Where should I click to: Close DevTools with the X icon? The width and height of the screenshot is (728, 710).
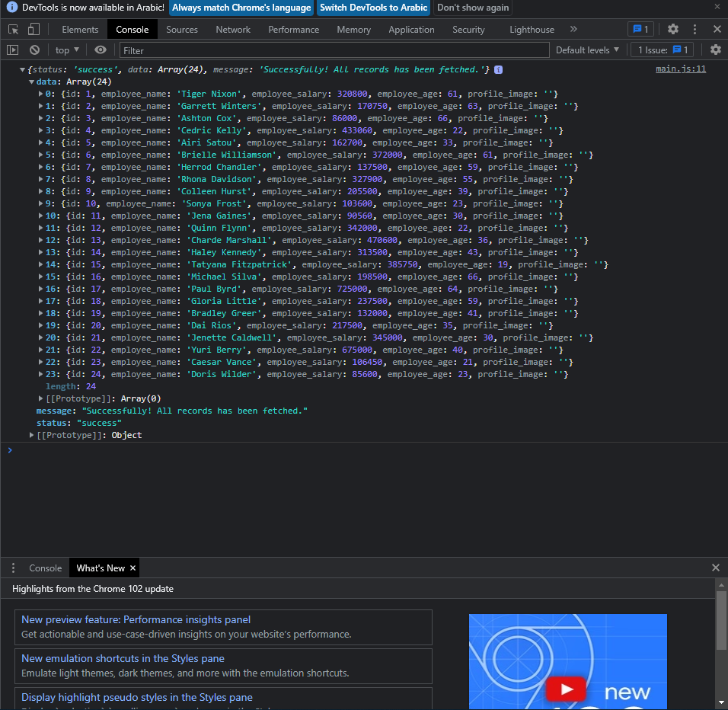pyautogui.click(x=717, y=29)
